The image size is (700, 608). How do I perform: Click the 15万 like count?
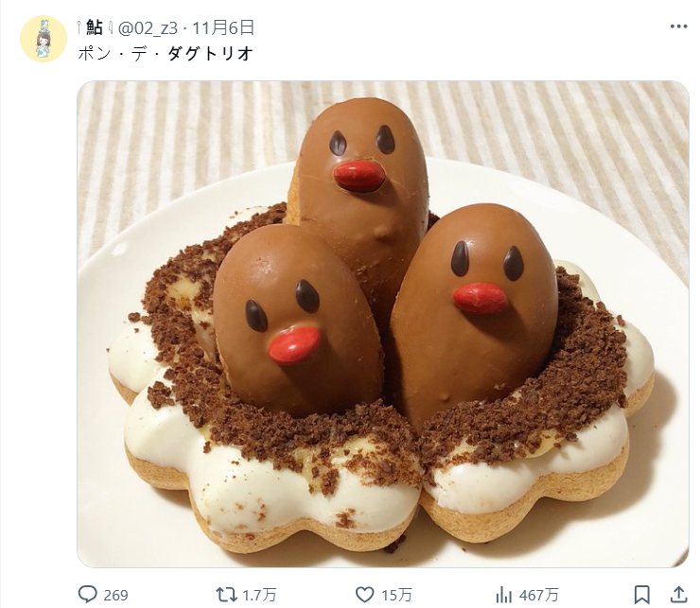[x=397, y=595]
